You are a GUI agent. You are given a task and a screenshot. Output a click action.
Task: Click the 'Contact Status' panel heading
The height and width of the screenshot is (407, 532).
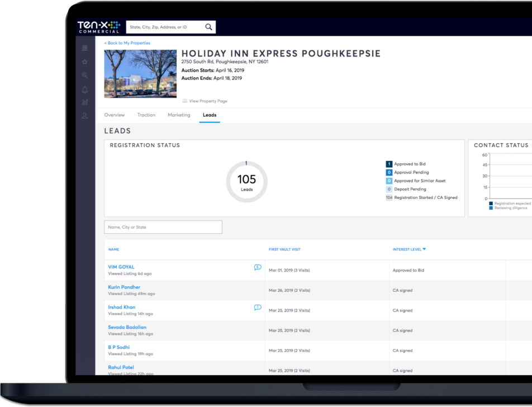[x=501, y=145]
